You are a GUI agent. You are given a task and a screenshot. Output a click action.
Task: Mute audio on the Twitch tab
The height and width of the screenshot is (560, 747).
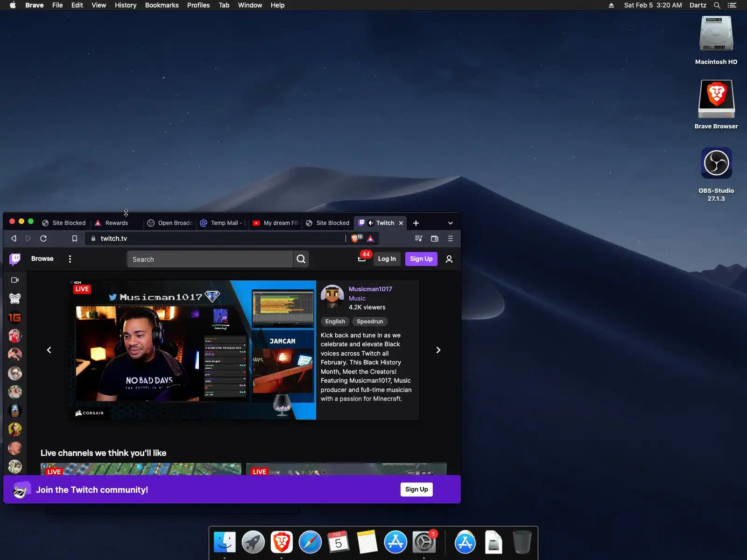(371, 223)
